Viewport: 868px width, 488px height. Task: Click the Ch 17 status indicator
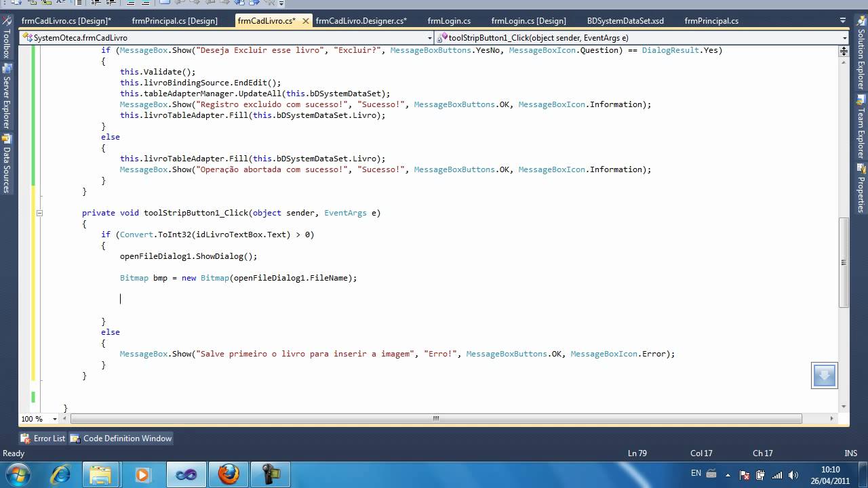(763, 453)
